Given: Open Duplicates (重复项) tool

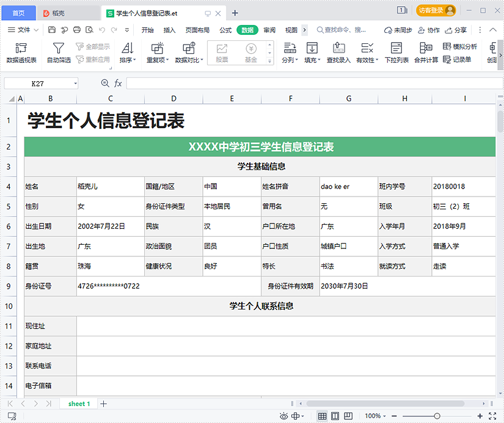Looking at the screenshot, I should point(157,52).
